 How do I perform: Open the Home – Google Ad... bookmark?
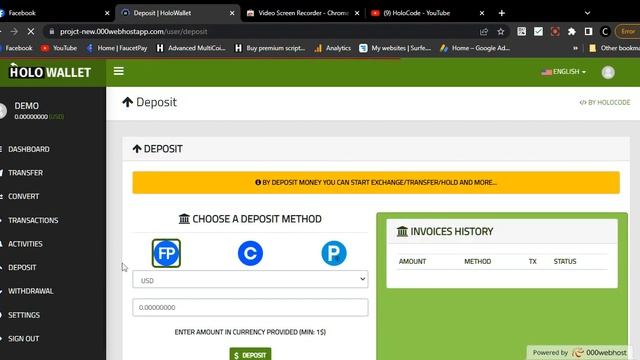[x=475, y=48]
